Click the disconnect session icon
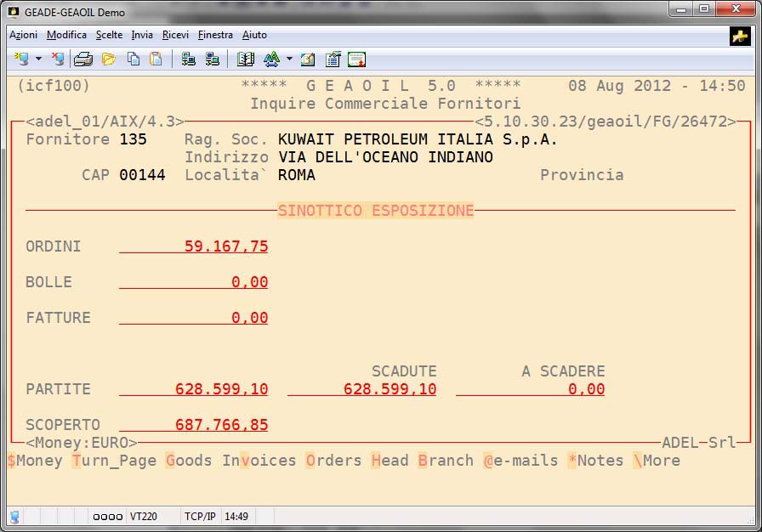Image resolution: width=762 pixels, height=532 pixels. pyautogui.click(x=58, y=59)
